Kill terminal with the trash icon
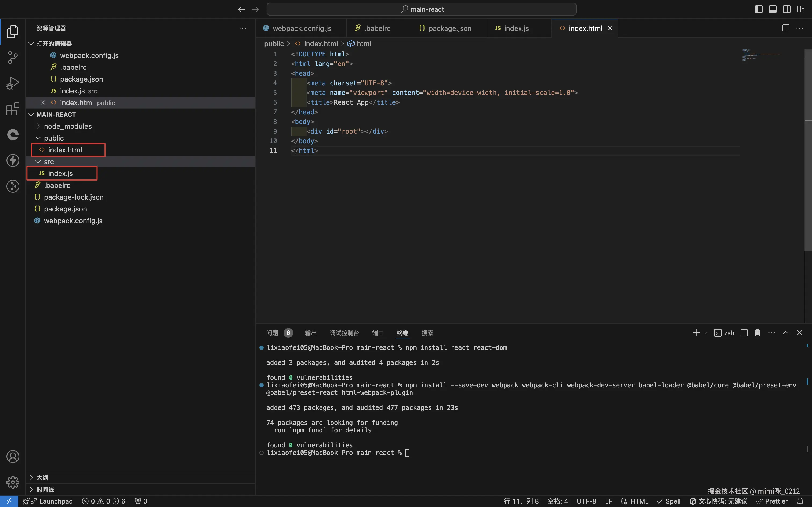This screenshot has height=507, width=812. click(757, 333)
